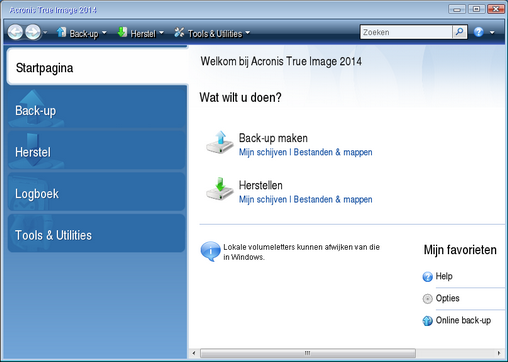Open help via toolbar question mark
This screenshot has width=508, height=362.
click(479, 32)
